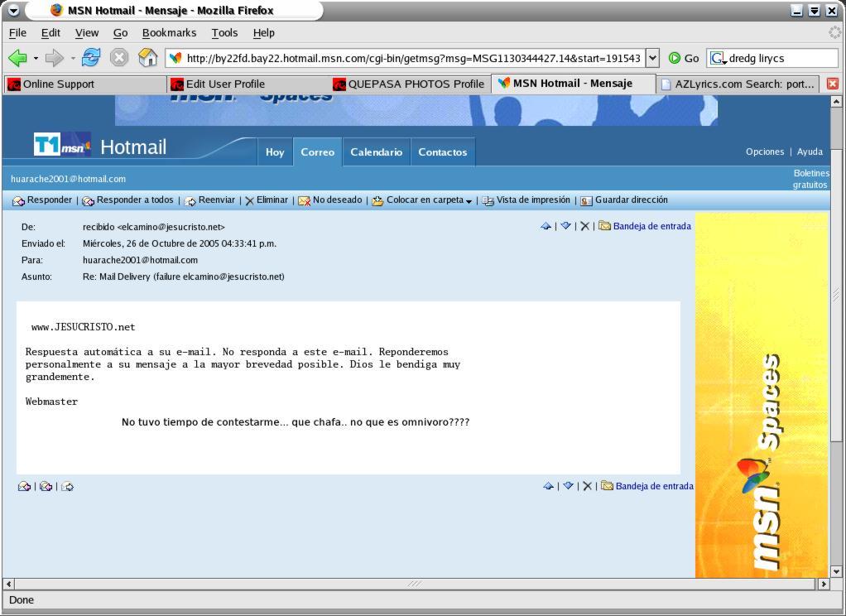
Task: Click Responder to reply to the message
Action: [x=42, y=200]
